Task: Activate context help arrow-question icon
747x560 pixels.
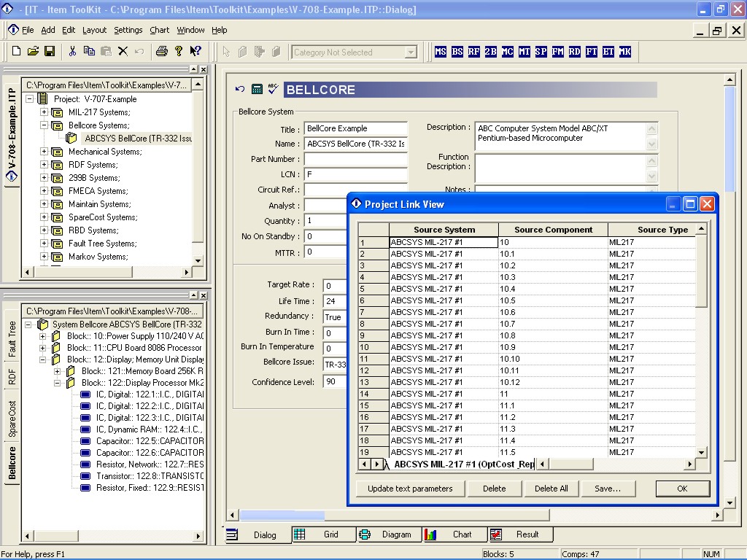Action: [196, 51]
